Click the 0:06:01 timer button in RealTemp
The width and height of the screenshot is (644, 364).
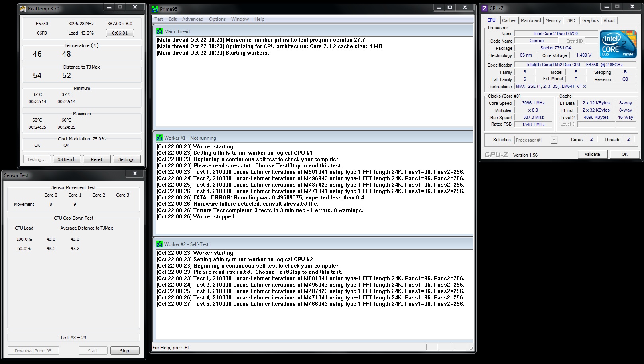click(x=120, y=33)
